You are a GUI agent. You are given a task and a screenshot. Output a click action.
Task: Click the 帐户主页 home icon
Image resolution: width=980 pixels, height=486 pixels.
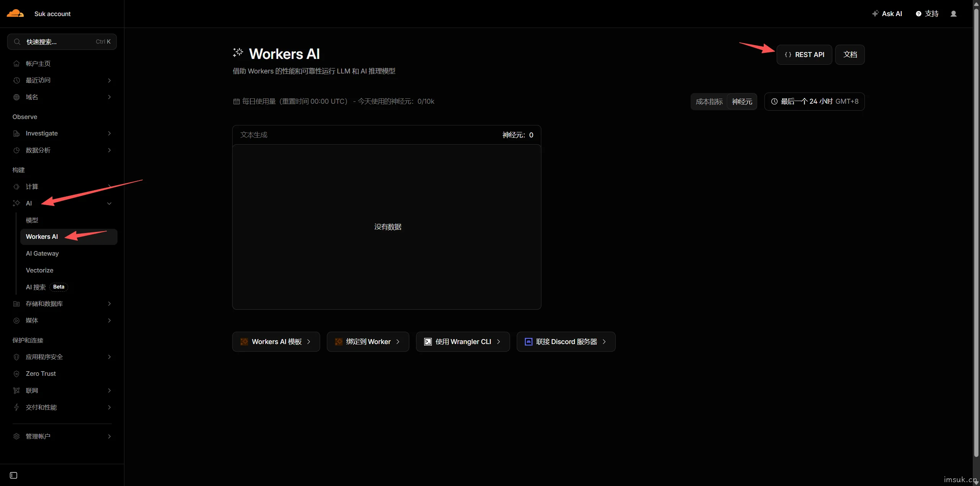tap(16, 64)
